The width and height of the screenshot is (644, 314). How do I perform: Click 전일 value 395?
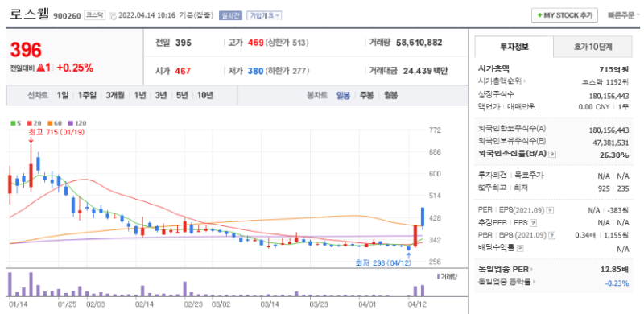[x=184, y=43]
